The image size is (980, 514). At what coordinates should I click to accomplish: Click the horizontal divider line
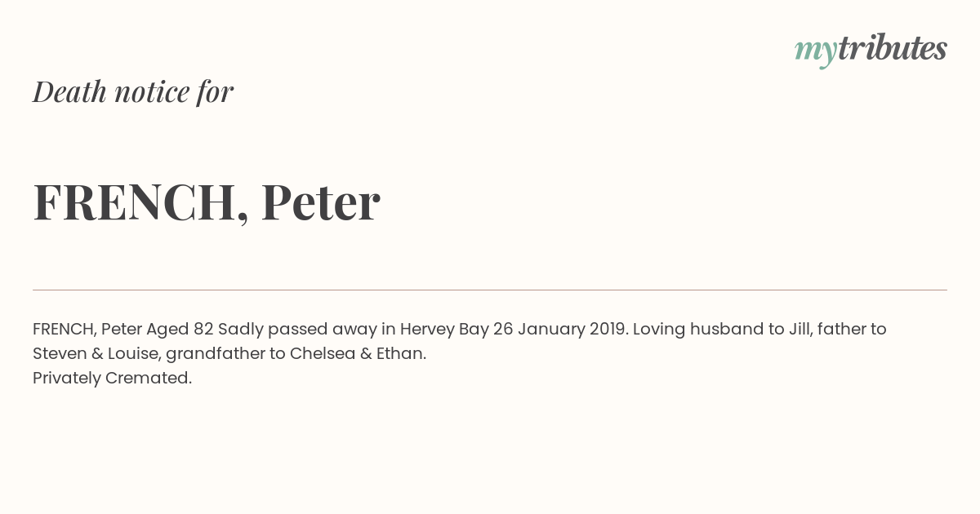(x=490, y=290)
